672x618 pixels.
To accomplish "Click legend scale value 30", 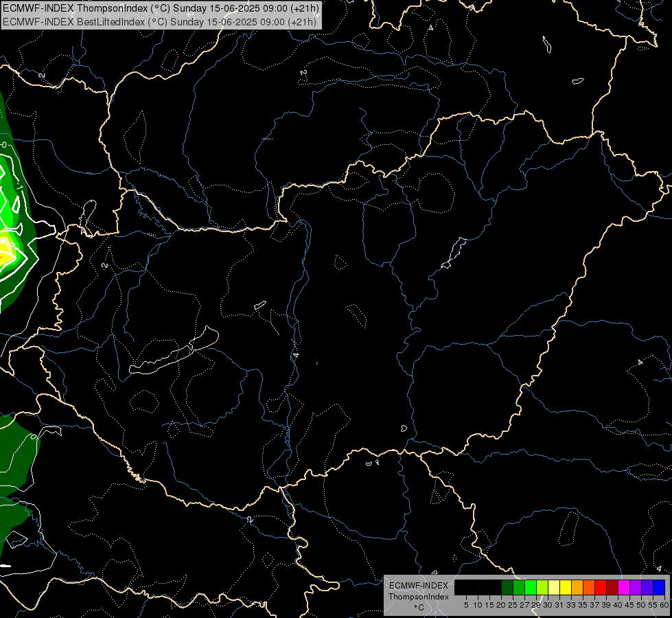I will tap(548, 605).
